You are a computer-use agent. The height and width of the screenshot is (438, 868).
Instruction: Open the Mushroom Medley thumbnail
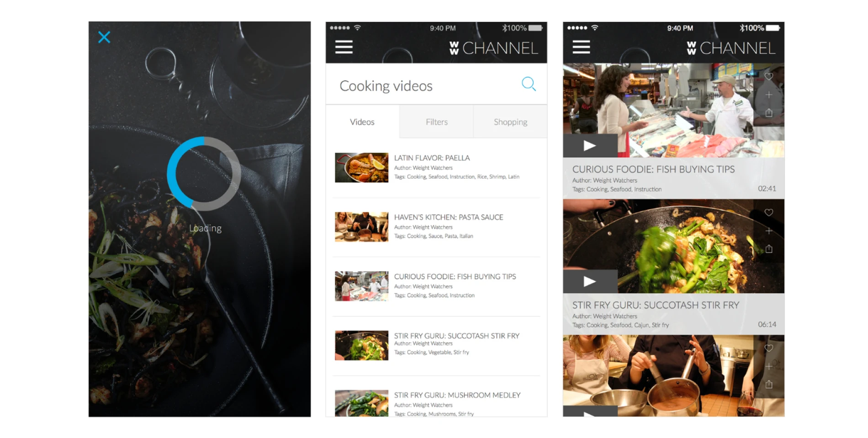pyautogui.click(x=361, y=403)
